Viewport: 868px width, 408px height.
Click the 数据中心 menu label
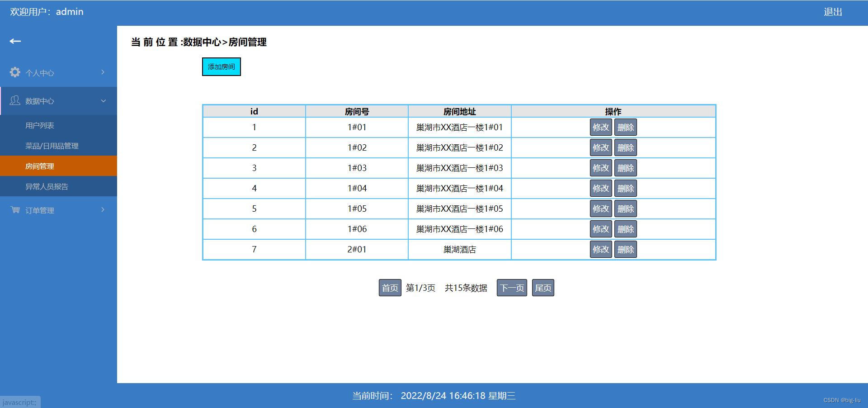click(x=40, y=101)
